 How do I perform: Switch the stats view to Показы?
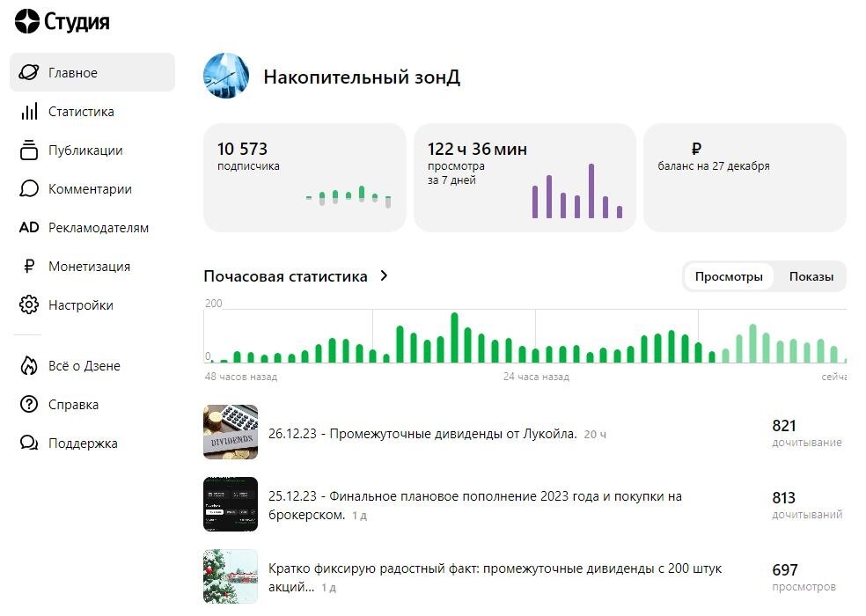click(813, 276)
